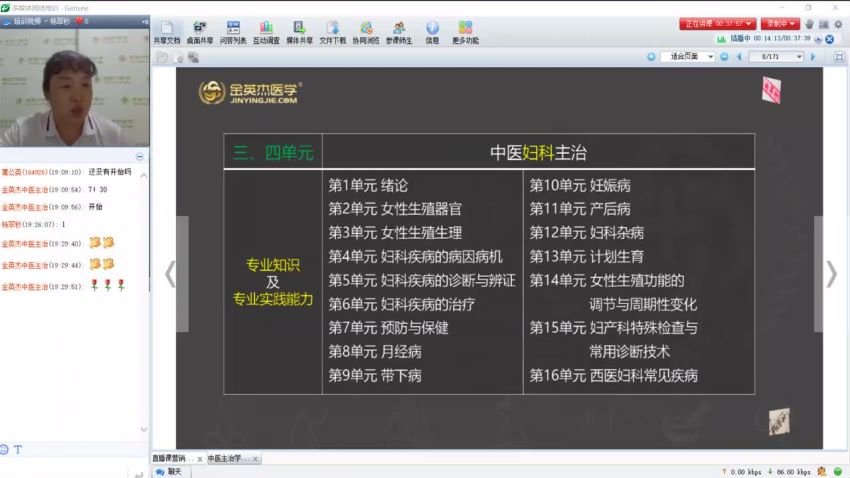The height and width of the screenshot is (478, 850).
Task: Launch the 协同浏览 co-browsing tool
Action: 366,33
